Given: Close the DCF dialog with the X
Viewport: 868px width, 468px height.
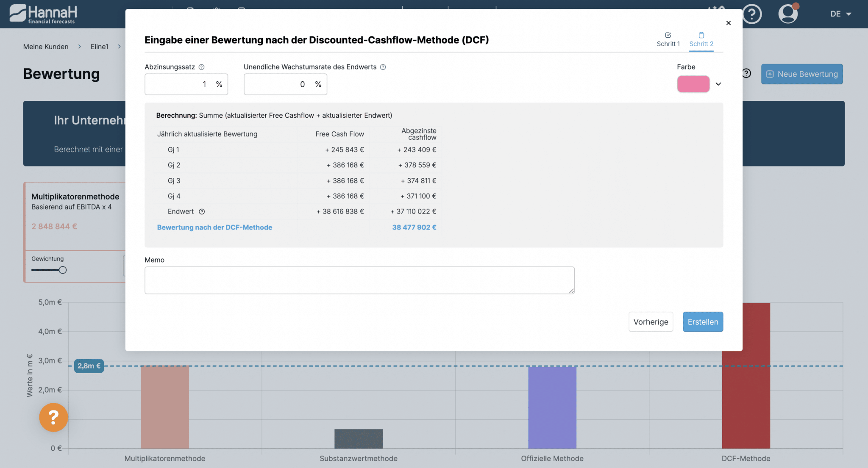Looking at the screenshot, I should (729, 23).
